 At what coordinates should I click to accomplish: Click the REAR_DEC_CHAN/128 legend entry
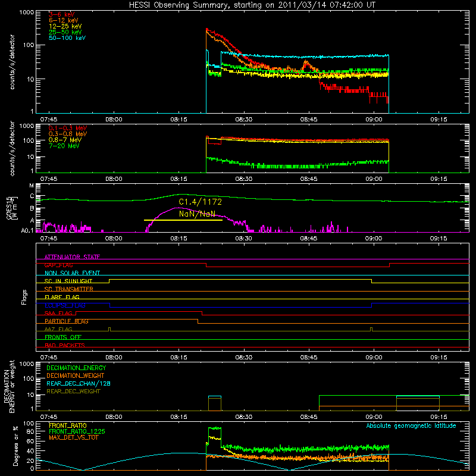point(79,383)
